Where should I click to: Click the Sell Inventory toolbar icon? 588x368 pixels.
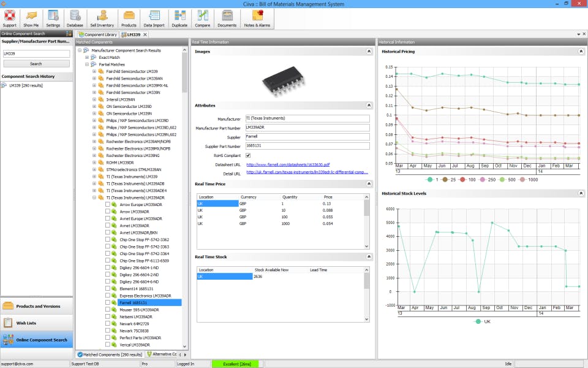(x=102, y=18)
